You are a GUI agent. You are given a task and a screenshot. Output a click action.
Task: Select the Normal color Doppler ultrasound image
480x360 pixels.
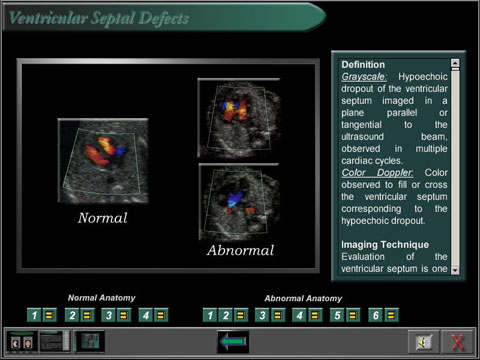tap(103, 161)
